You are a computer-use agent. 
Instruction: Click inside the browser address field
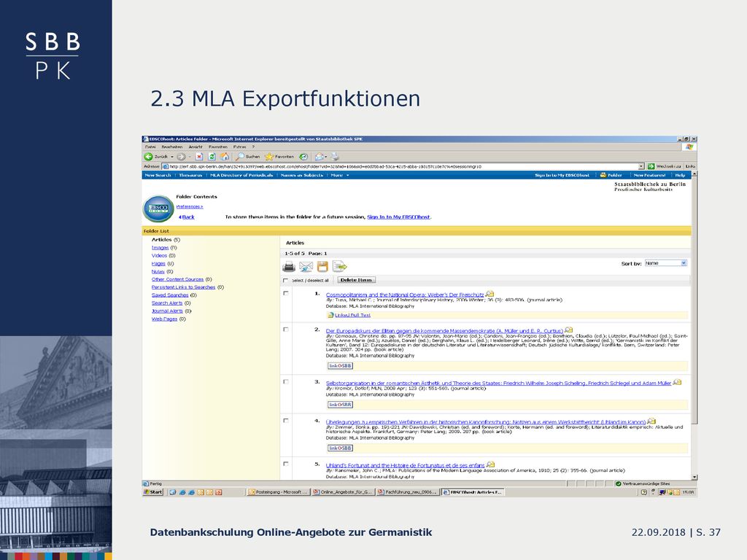click(403, 167)
